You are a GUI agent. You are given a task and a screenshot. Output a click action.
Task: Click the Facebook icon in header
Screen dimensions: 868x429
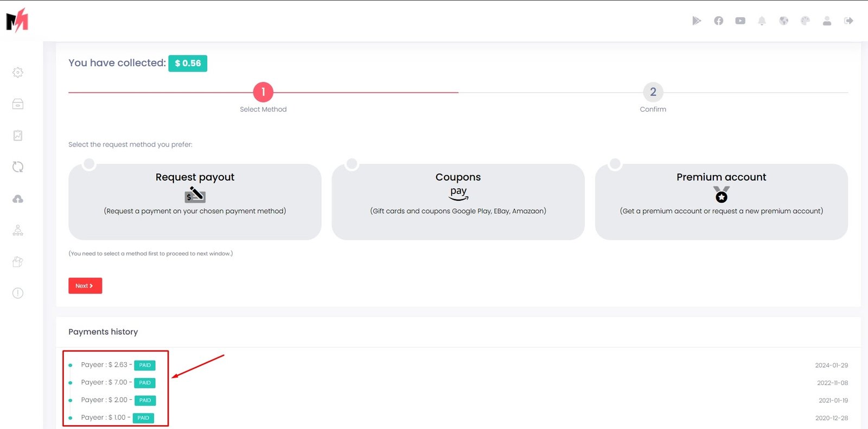pyautogui.click(x=718, y=21)
